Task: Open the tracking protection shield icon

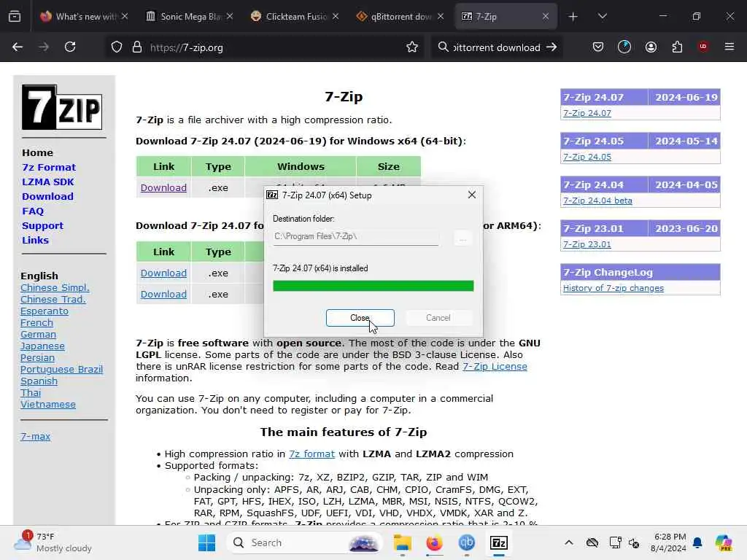Action: coord(117,47)
